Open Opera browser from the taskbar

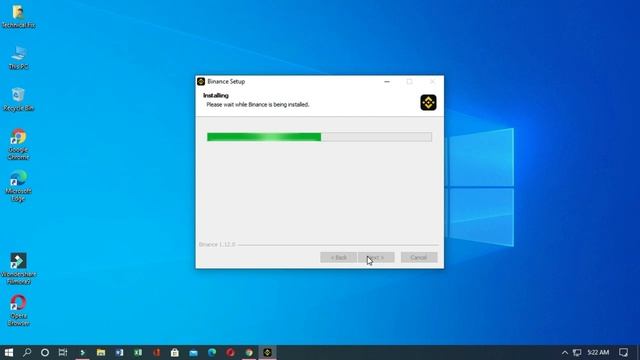[x=231, y=352]
